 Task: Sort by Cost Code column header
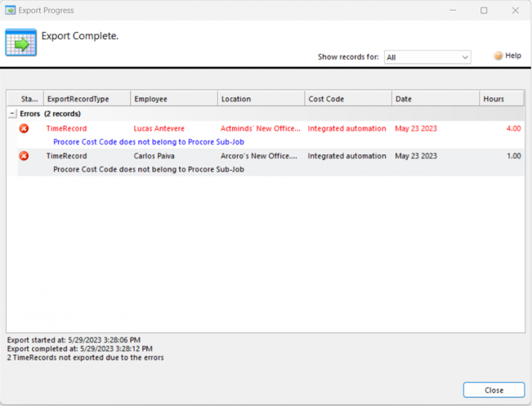[348, 99]
